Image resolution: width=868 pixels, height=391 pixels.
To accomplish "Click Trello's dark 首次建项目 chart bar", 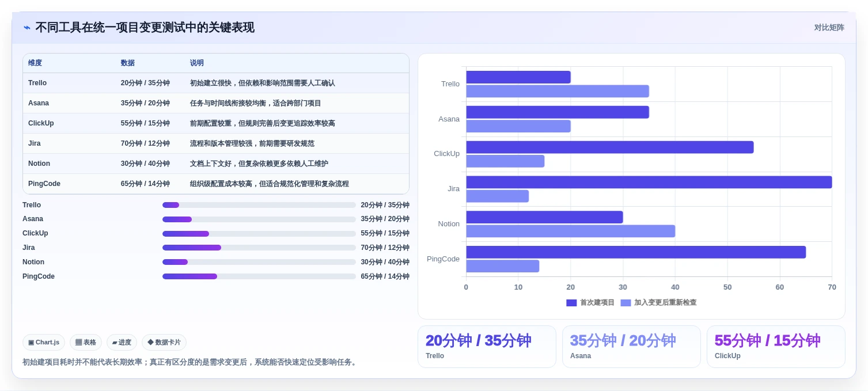I will pos(518,77).
